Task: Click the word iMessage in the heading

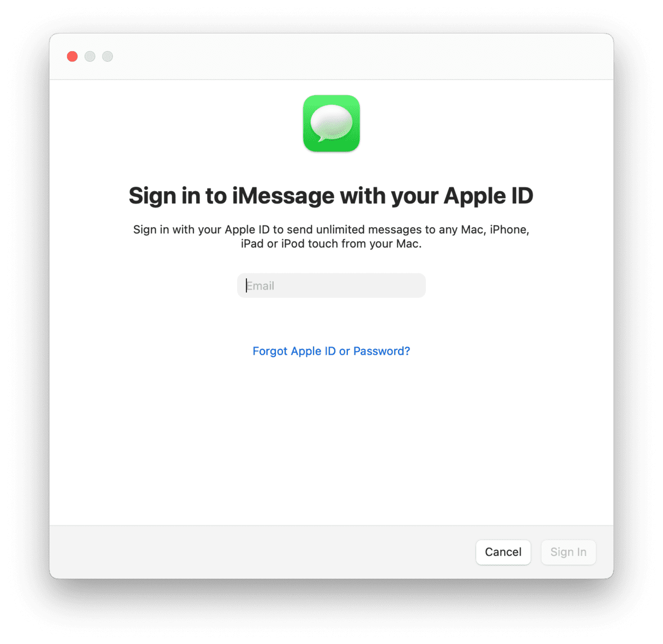Action: [283, 196]
